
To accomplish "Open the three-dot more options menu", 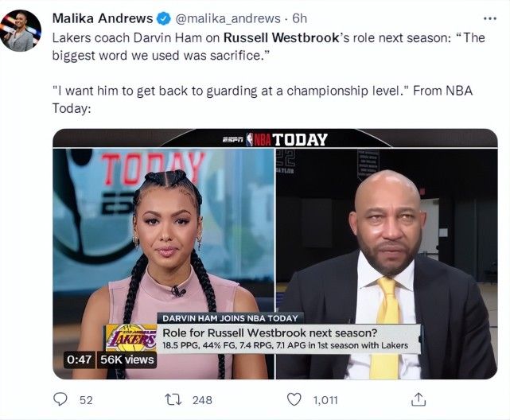I will coord(490,18).
